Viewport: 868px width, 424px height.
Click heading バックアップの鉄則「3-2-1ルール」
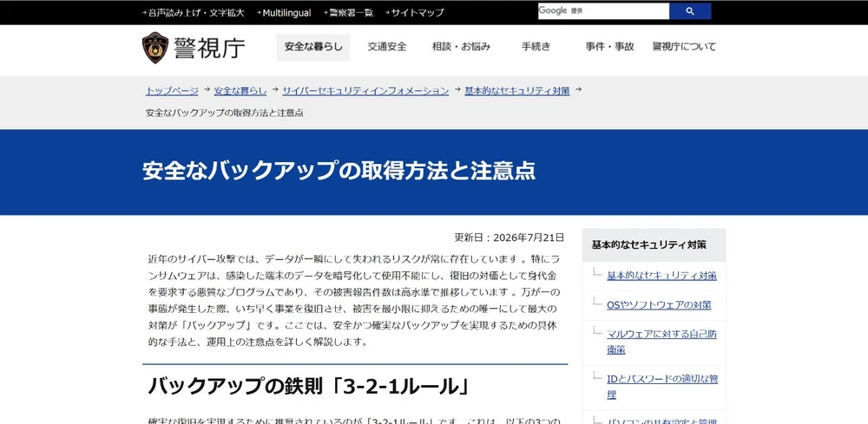pos(309,386)
